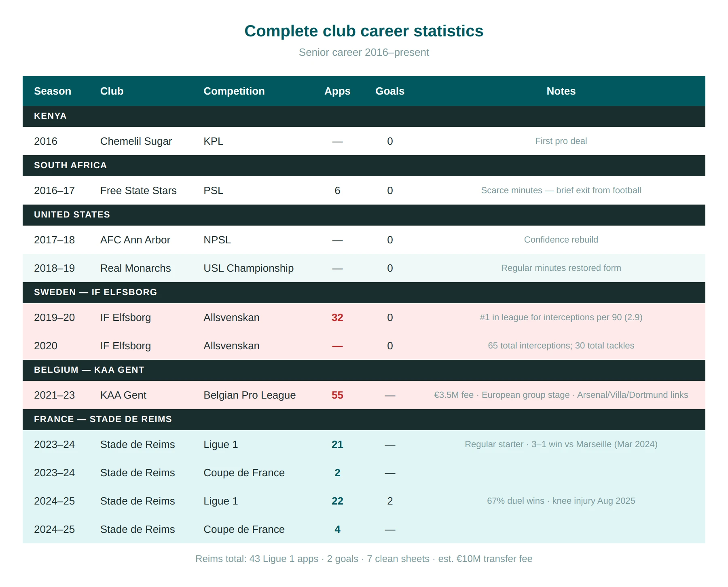The image size is (728, 587).
Task: Select the goals value "0" for Chemelil Sugar
Action: tap(390, 141)
